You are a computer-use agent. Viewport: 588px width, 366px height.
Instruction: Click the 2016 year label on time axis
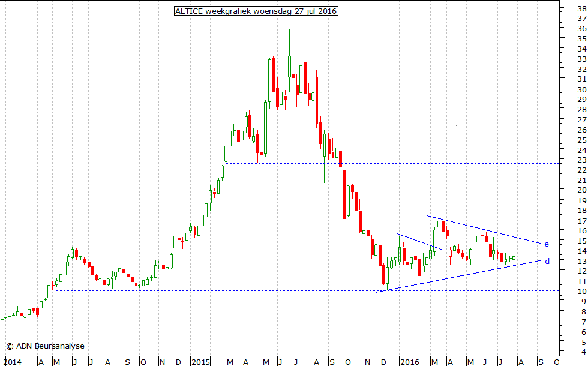409,362
